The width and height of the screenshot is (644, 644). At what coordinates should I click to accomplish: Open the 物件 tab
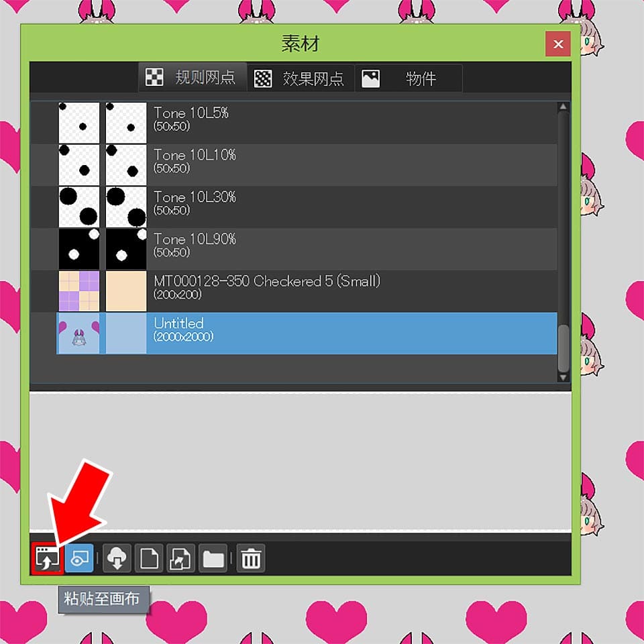click(409, 78)
